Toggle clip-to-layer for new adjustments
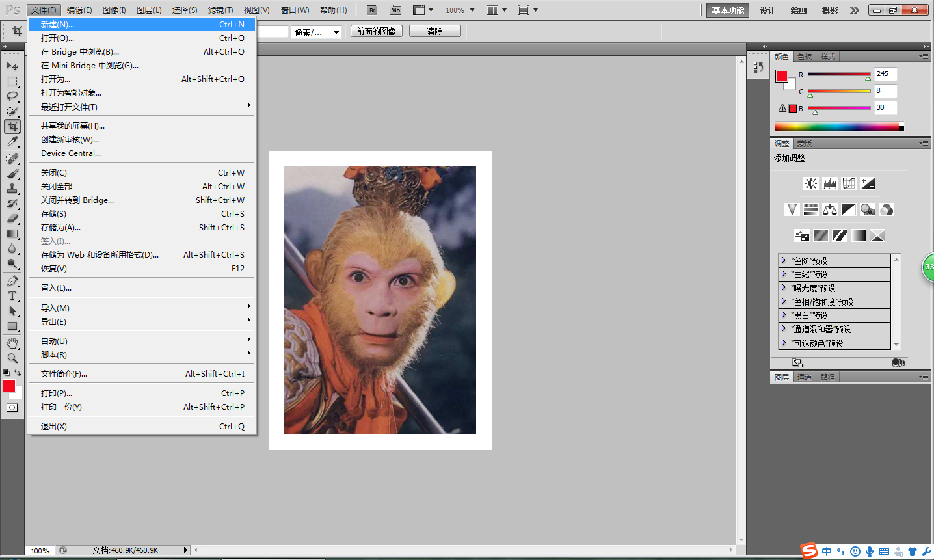The width and height of the screenshot is (934, 560). click(898, 363)
